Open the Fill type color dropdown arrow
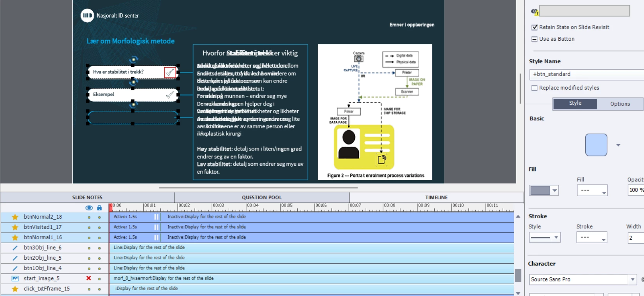The width and height of the screenshot is (644, 296). pyautogui.click(x=554, y=190)
